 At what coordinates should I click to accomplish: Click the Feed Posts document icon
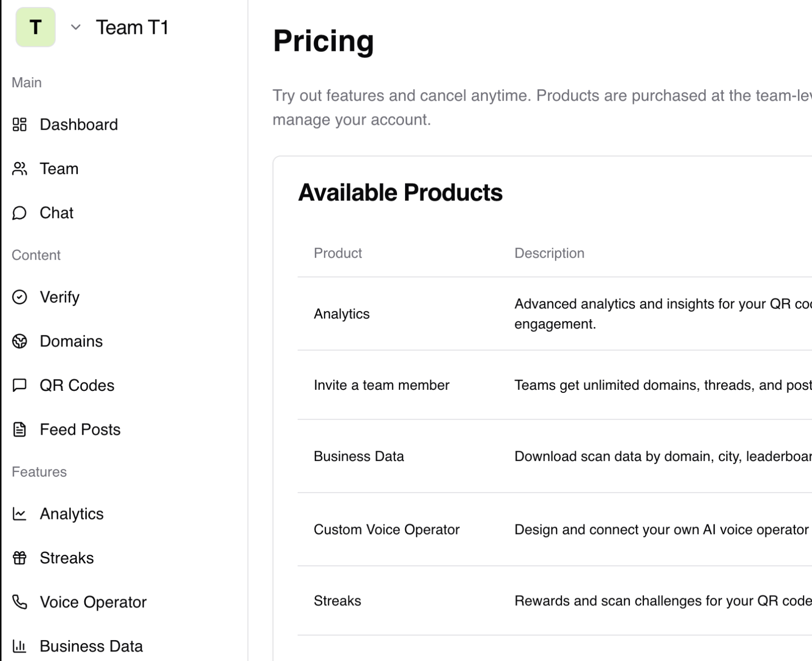tap(19, 430)
